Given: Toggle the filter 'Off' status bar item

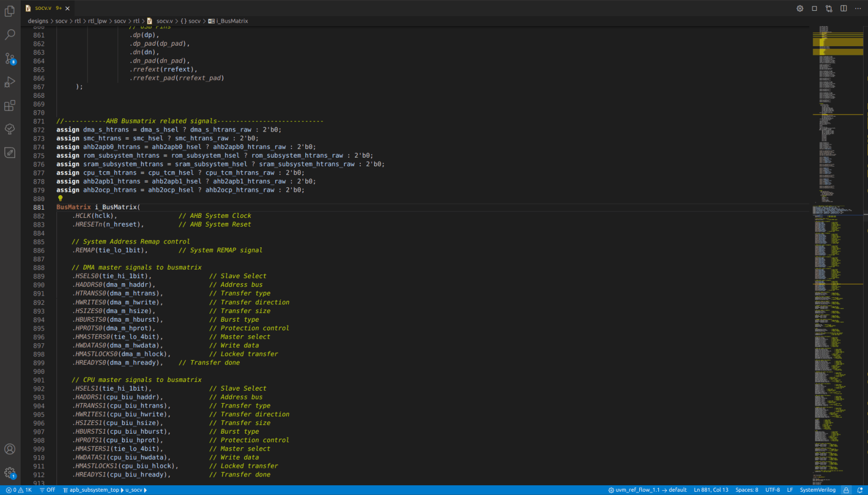Looking at the screenshot, I should 47,490.
